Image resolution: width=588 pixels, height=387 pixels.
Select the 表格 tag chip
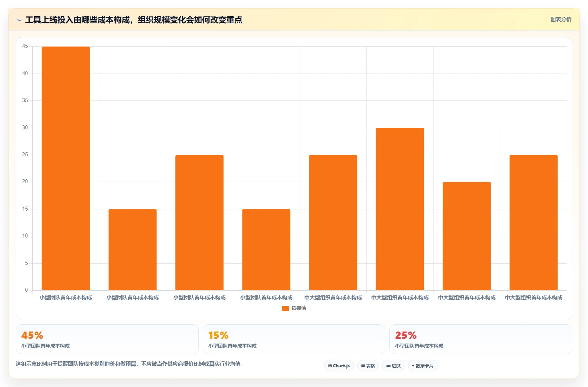[x=368, y=366]
